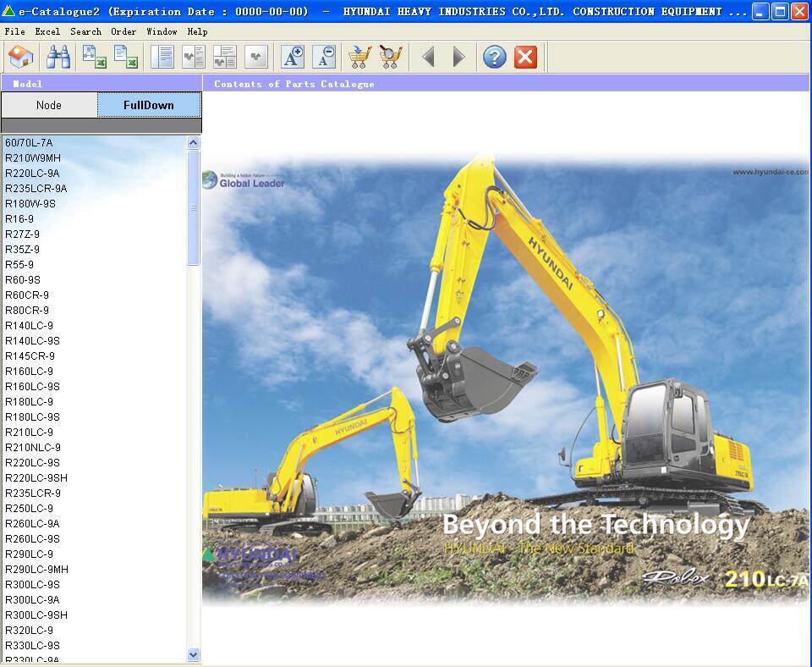The width and height of the screenshot is (812, 667).
Task: Go back with left arrow icon
Action: [x=428, y=57]
